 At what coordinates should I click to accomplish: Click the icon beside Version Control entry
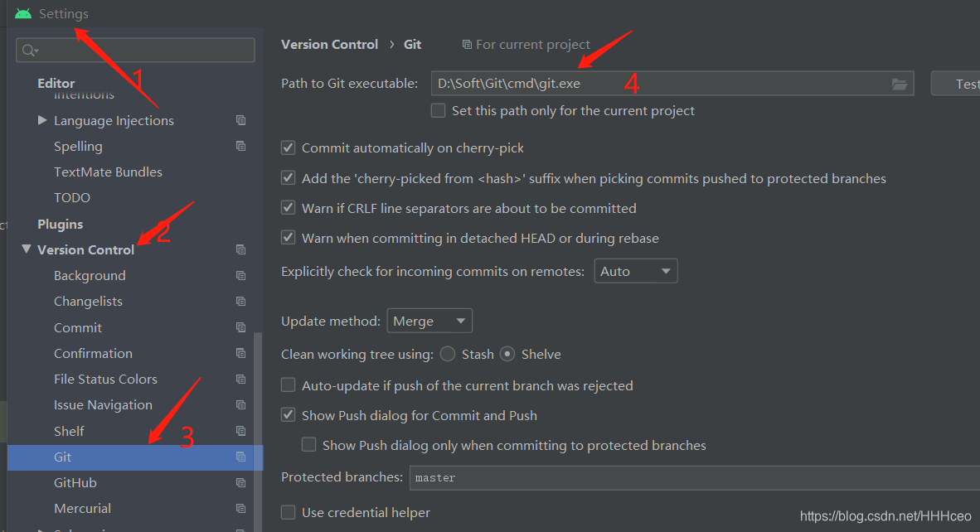240,249
